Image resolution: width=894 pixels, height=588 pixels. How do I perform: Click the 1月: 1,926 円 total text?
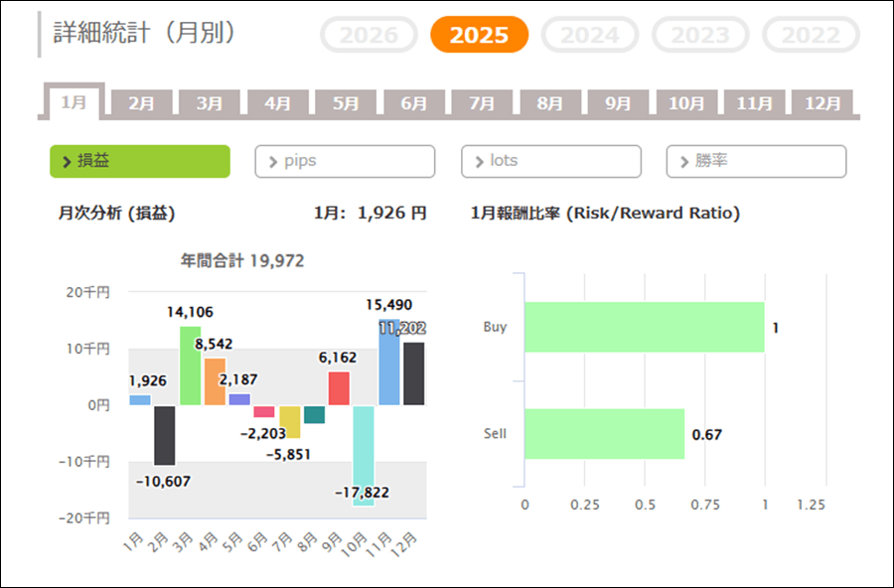pyautogui.click(x=371, y=214)
